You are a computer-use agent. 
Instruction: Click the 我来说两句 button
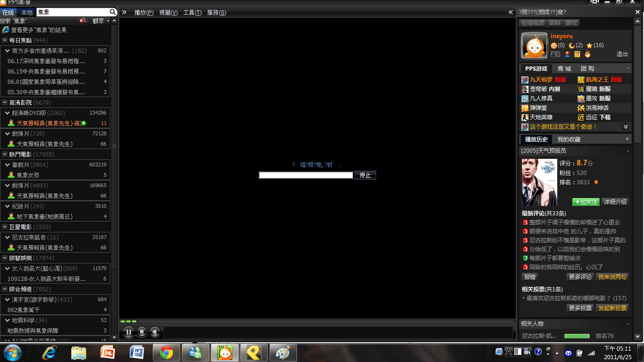[x=612, y=277]
